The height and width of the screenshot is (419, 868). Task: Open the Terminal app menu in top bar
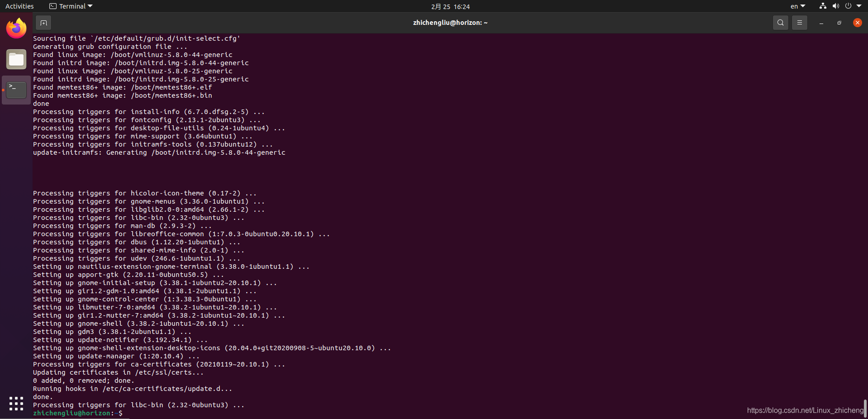coord(71,6)
